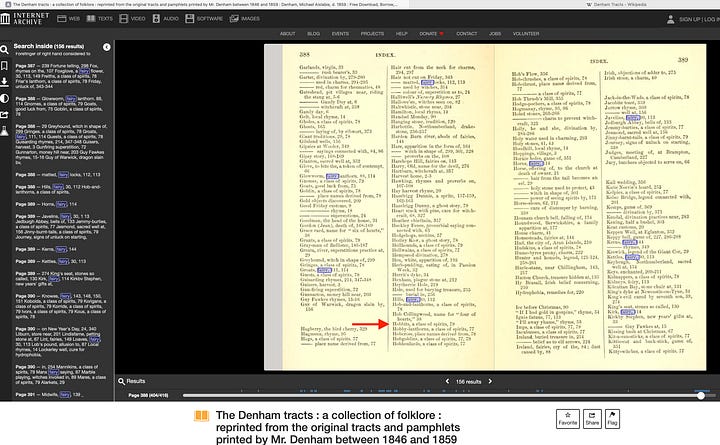Click DONATE with the red heart

(x=431, y=34)
